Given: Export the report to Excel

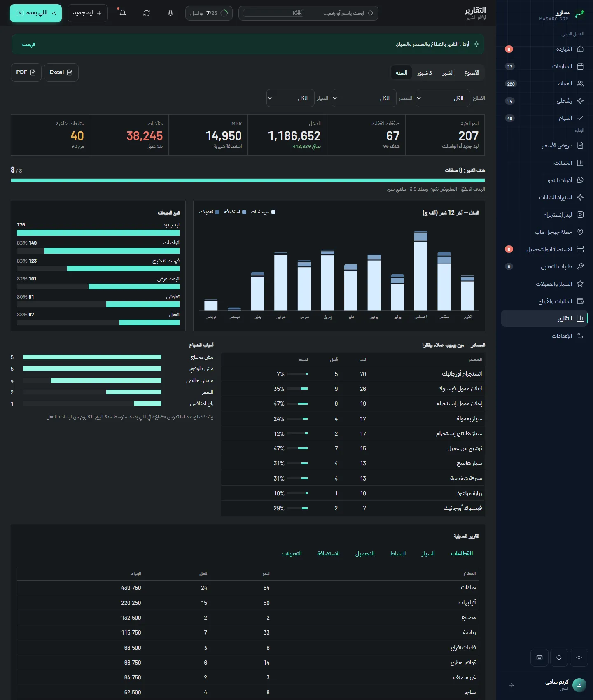Looking at the screenshot, I should (61, 72).
